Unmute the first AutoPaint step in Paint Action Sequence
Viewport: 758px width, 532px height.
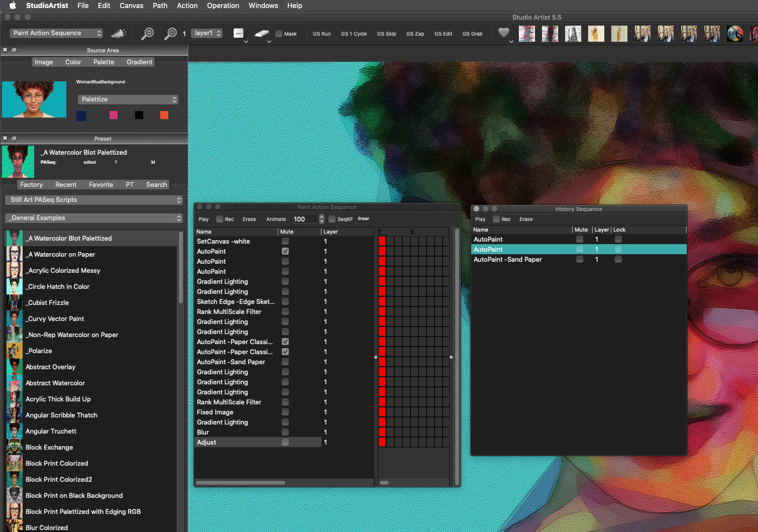[x=285, y=251]
